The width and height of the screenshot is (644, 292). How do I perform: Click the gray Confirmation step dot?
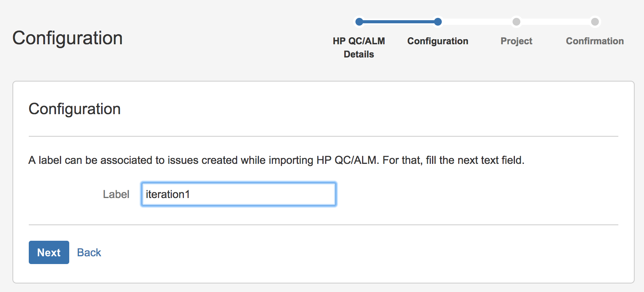pyautogui.click(x=595, y=22)
